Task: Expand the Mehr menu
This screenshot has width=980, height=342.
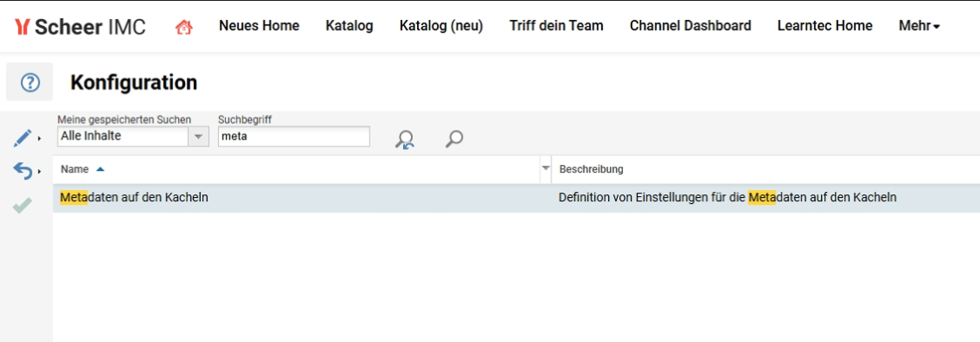Action: (x=919, y=26)
